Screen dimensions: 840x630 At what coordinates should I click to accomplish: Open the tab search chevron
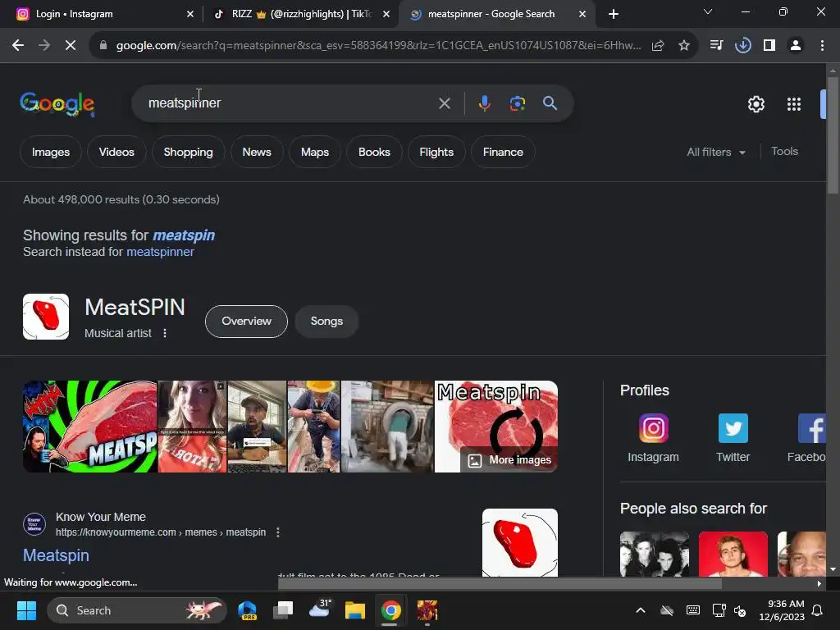tap(708, 11)
